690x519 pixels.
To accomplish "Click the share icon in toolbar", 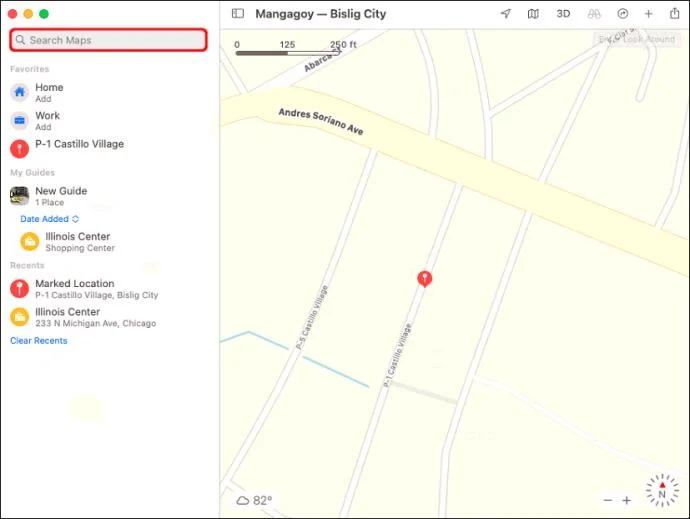I will [x=675, y=13].
